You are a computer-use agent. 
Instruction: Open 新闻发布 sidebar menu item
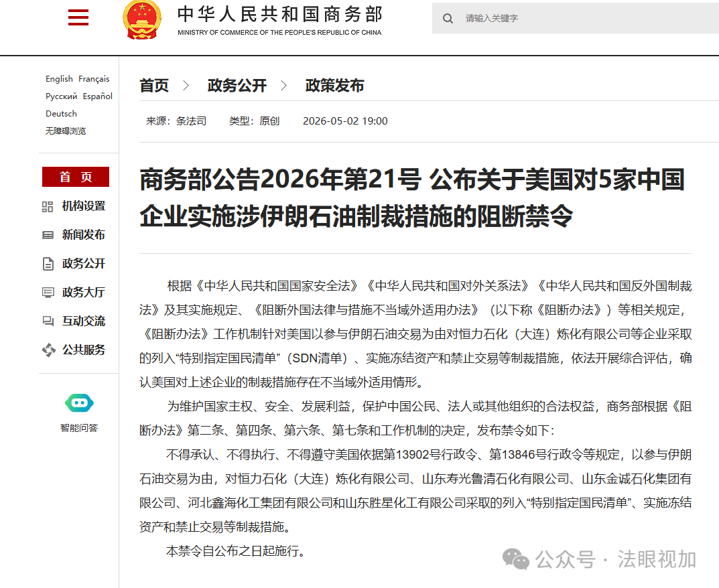(84, 234)
